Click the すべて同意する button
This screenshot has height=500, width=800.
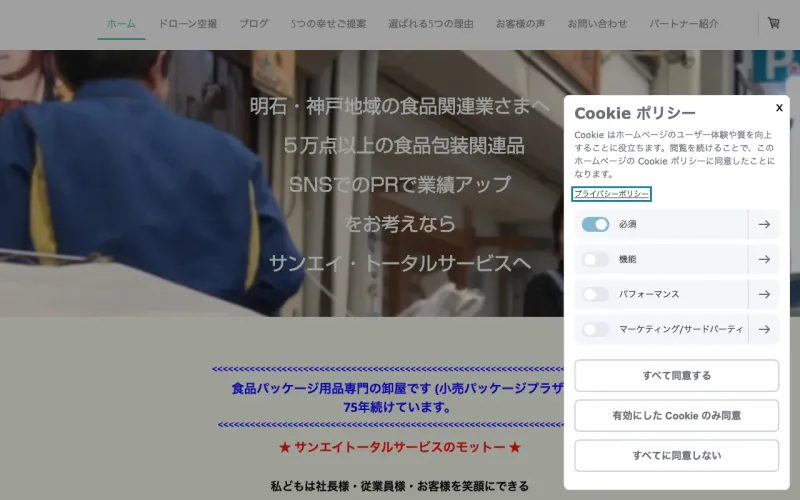point(677,376)
